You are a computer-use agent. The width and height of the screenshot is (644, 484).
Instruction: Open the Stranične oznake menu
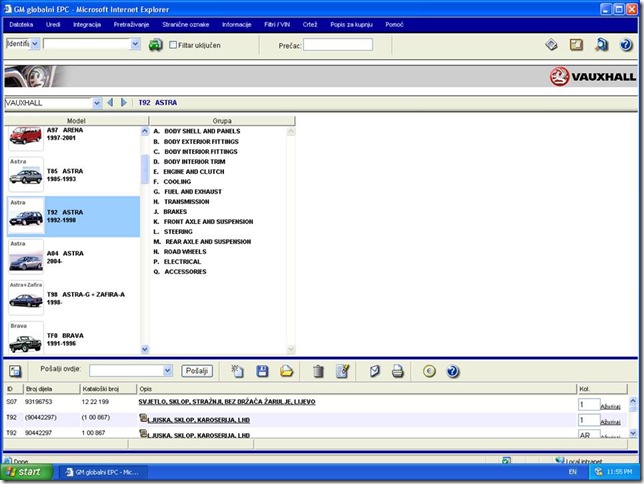[x=185, y=25]
